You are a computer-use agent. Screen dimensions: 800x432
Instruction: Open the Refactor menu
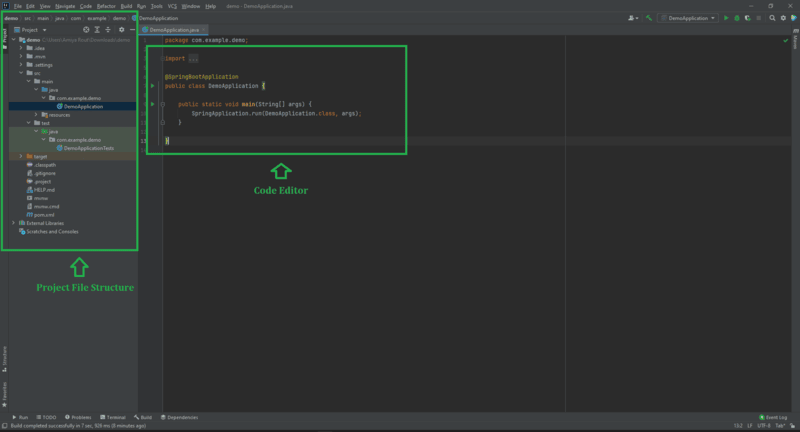(x=106, y=6)
